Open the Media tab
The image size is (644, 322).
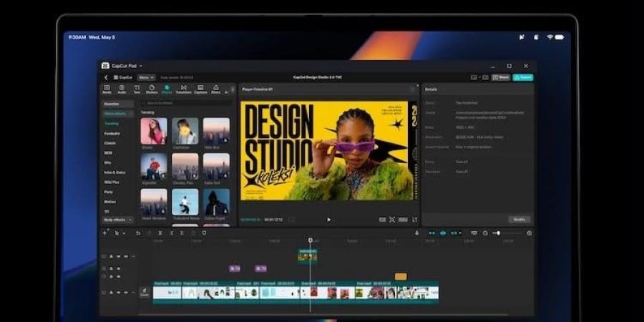tap(107, 89)
